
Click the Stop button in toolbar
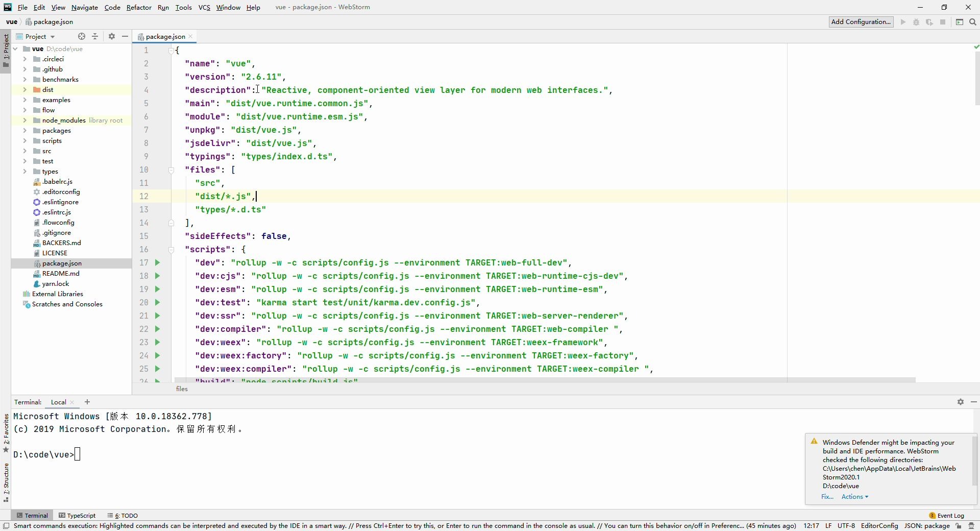point(943,22)
